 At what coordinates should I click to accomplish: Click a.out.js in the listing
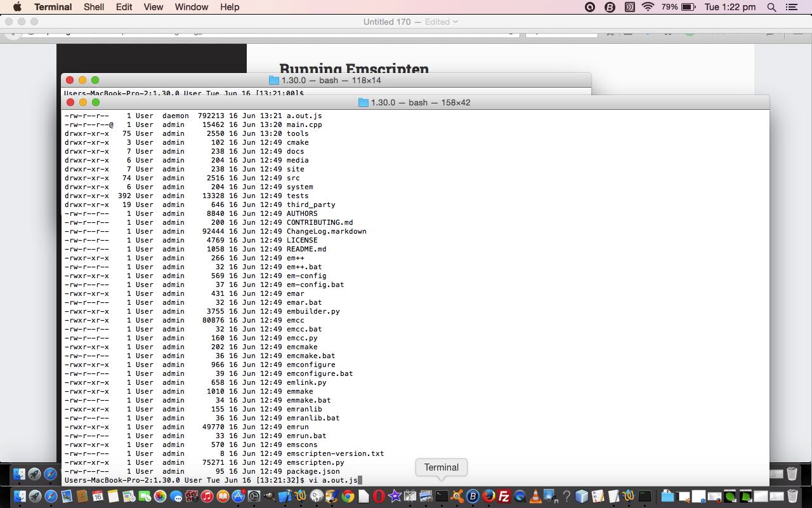pos(304,116)
